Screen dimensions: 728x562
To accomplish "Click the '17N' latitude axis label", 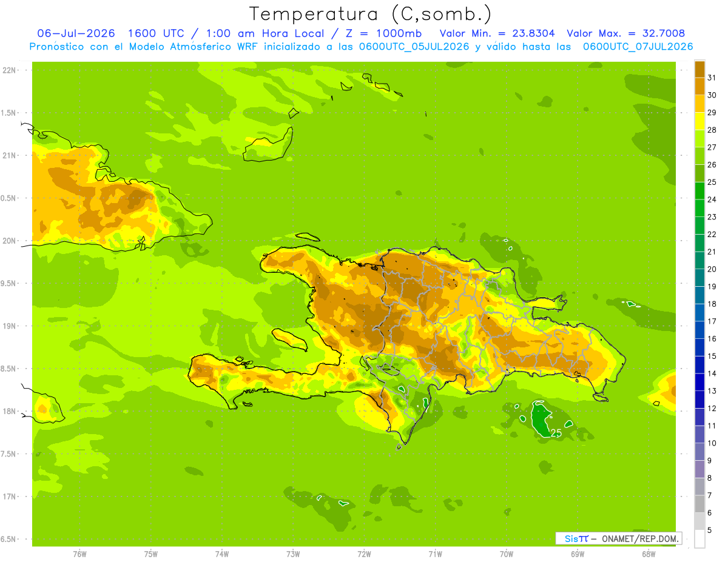I will tap(10, 497).
